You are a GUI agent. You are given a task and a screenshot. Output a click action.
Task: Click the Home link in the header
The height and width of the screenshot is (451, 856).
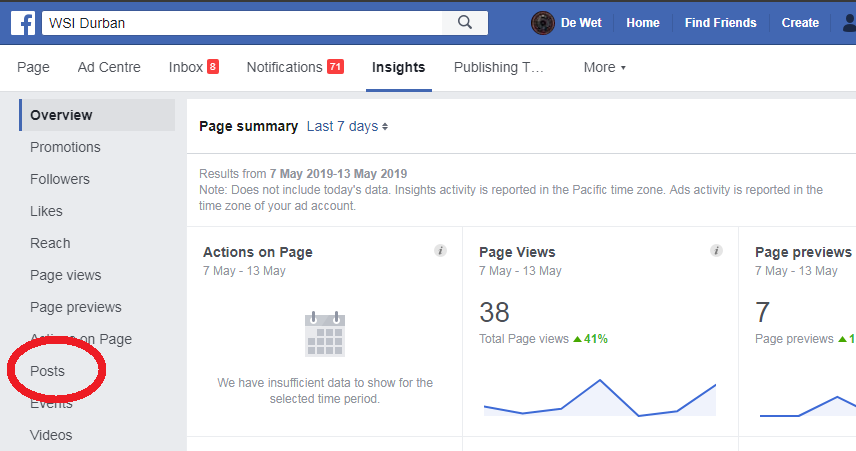click(x=643, y=23)
